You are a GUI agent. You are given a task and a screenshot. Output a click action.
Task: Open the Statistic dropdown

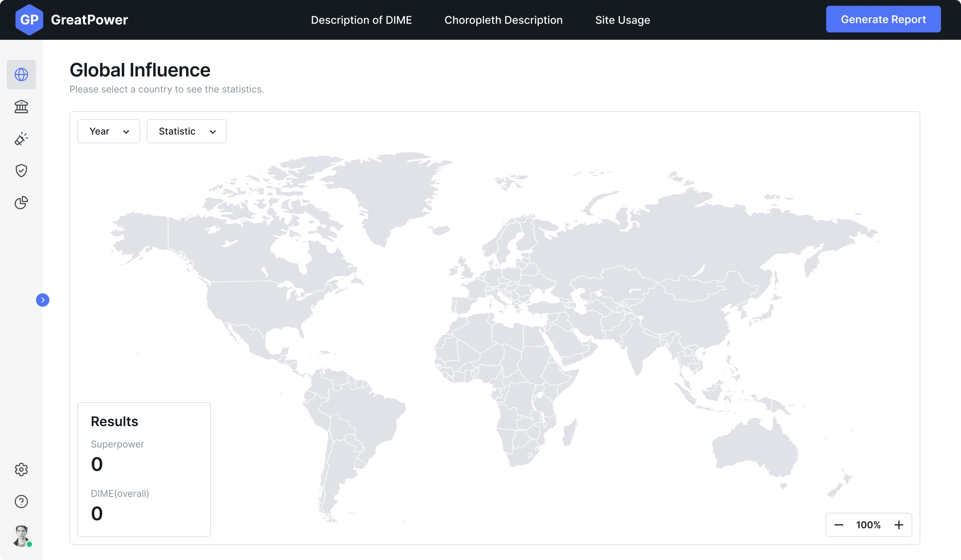[186, 131]
